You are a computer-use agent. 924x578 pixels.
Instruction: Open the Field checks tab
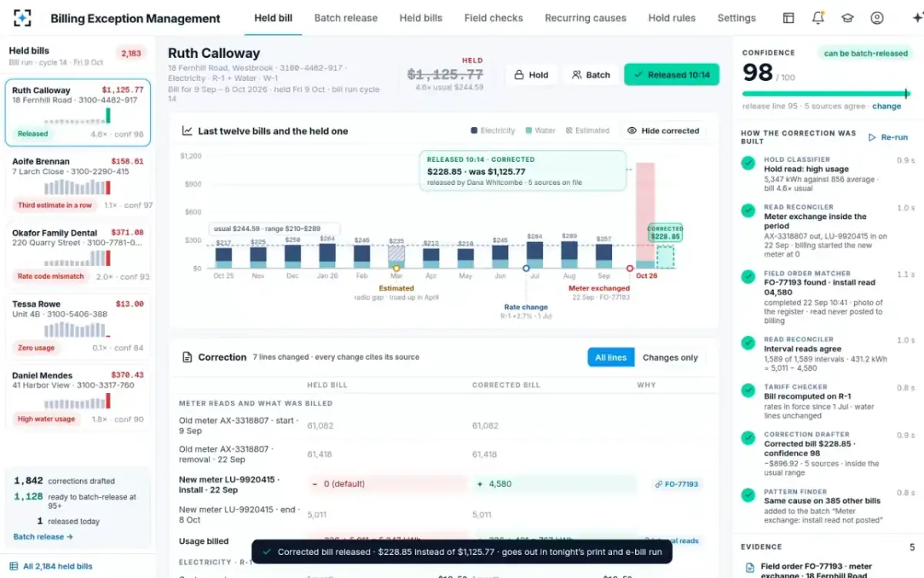494,18
